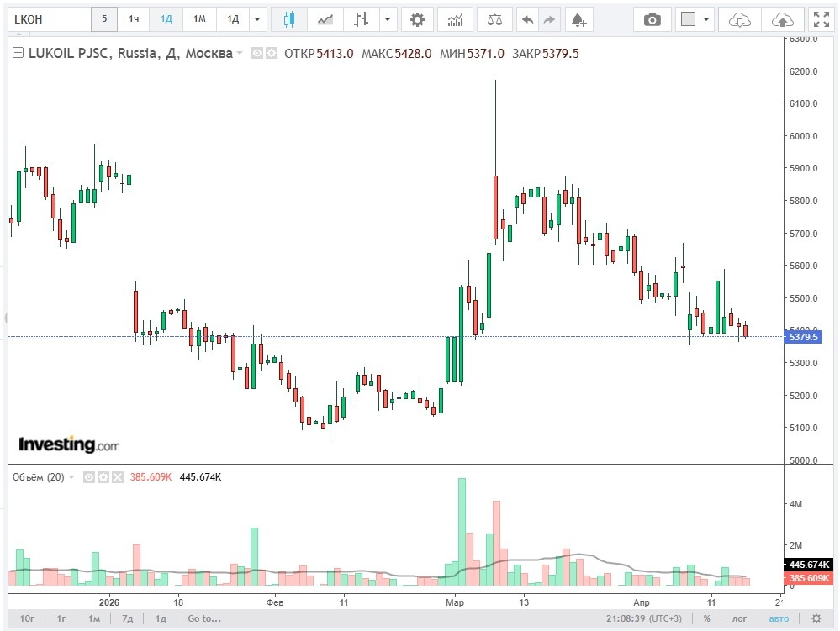Toggle the авто auto scale
Viewport: 840px width, 631px height.
click(x=779, y=618)
